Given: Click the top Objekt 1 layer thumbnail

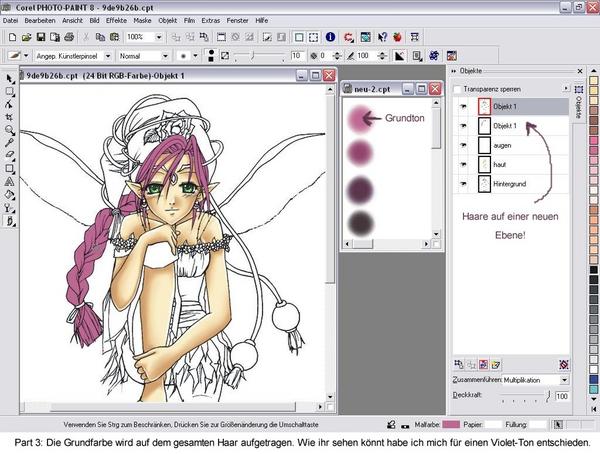Looking at the screenshot, I should [484, 106].
